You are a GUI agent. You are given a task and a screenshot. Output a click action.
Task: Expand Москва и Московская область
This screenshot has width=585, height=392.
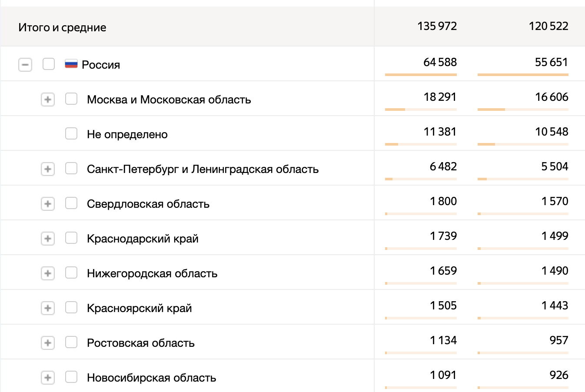click(48, 100)
